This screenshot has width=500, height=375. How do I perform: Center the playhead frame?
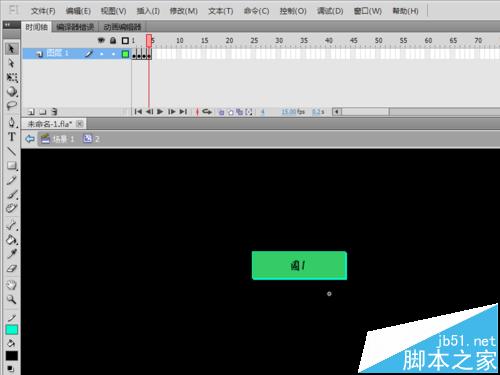click(x=197, y=112)
